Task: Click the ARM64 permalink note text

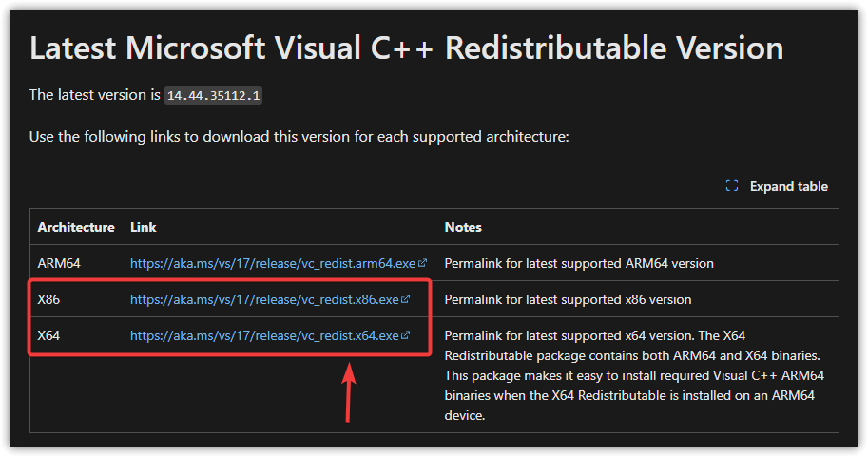Action: [579, 263]
